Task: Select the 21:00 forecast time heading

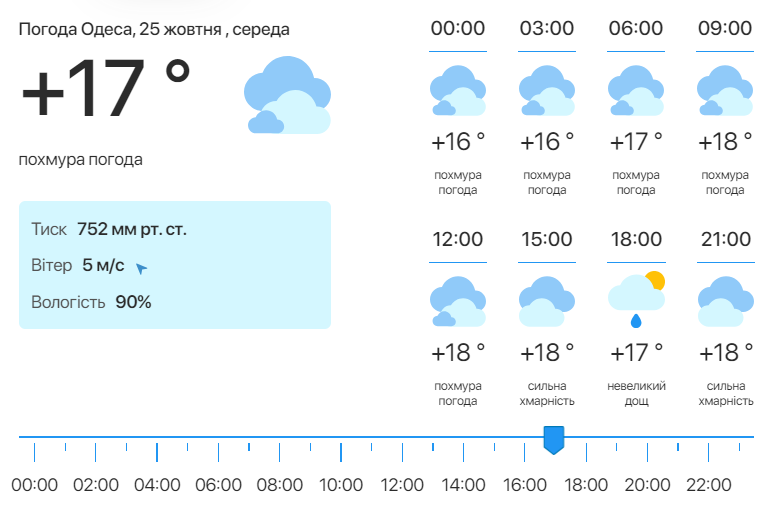Action: click(x=725, y=240)
